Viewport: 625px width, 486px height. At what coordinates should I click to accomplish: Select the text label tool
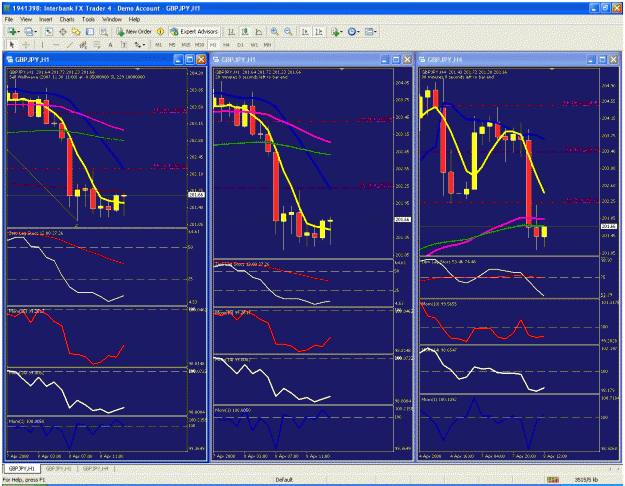124,45
